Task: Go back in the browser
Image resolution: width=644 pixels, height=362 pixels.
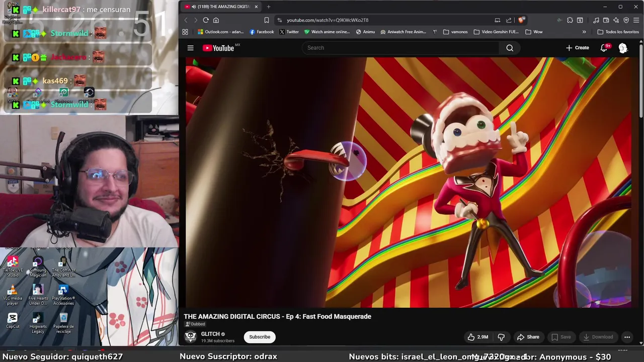Action: coord(186,20)
